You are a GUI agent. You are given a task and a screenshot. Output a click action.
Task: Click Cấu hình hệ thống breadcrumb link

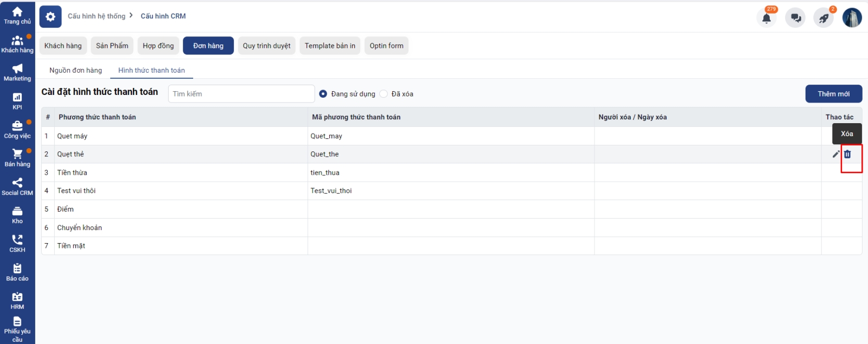[x=97, y=16]
